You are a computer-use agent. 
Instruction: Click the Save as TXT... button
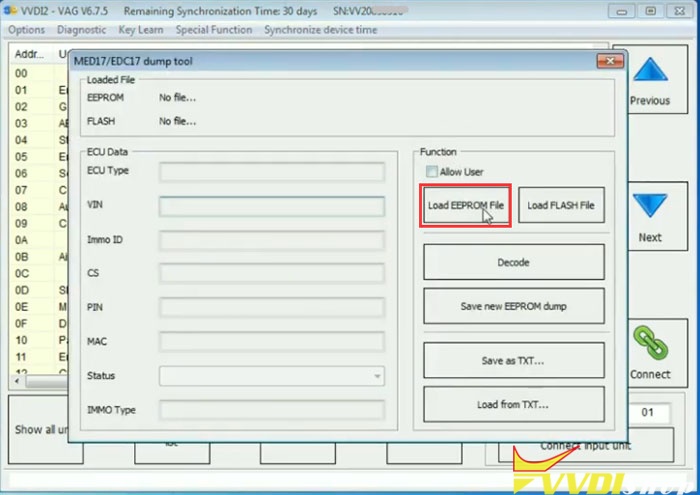pos(514,361)
